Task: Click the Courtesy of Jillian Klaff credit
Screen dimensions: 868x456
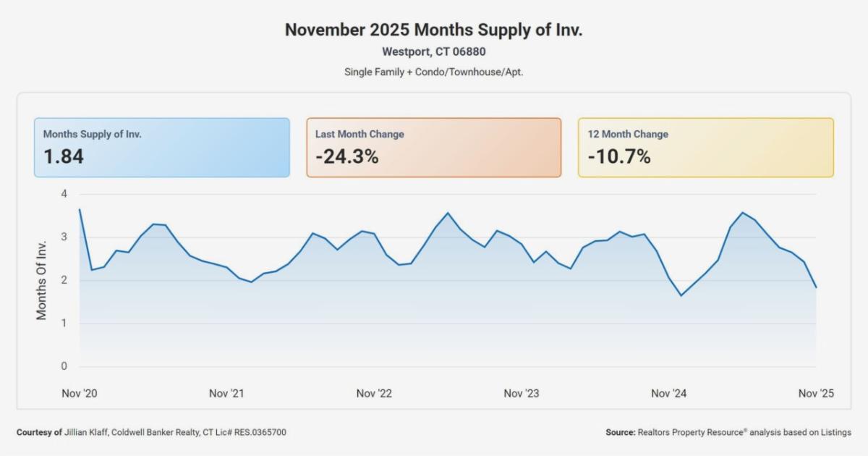Action: 151,432
